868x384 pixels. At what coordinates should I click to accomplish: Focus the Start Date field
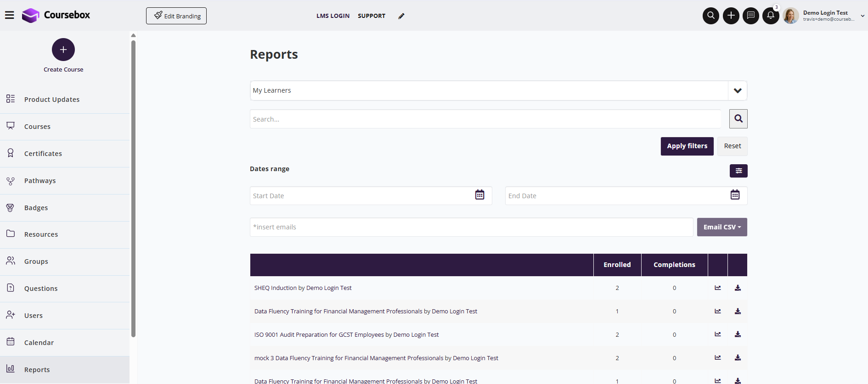point(371,196)
